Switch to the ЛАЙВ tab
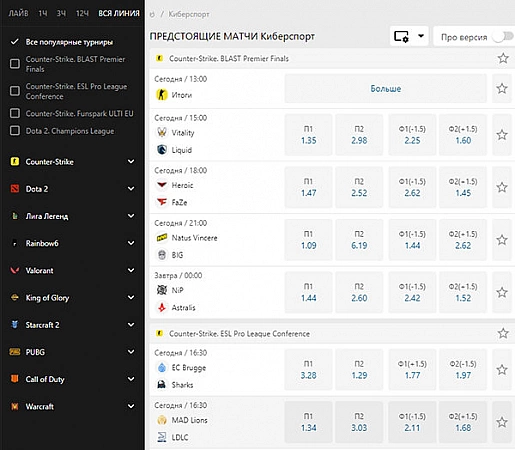 [x=18, y=13]
